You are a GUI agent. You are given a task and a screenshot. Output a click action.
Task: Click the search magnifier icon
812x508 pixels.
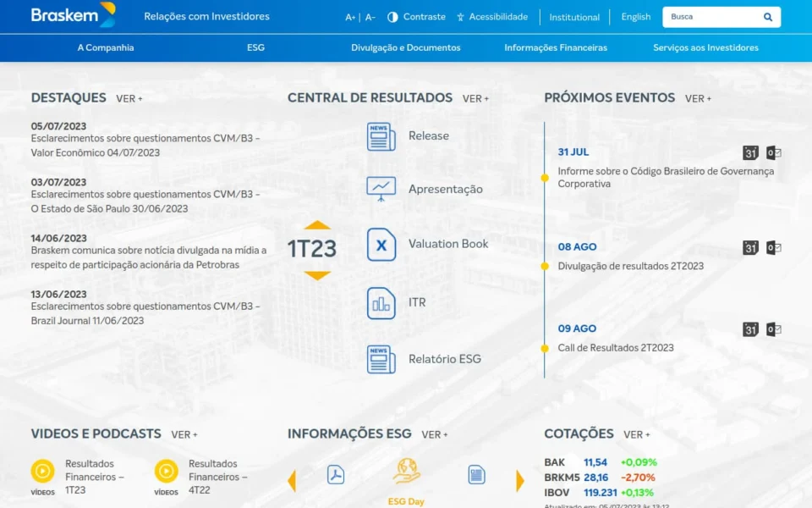(x=768, y=17)
